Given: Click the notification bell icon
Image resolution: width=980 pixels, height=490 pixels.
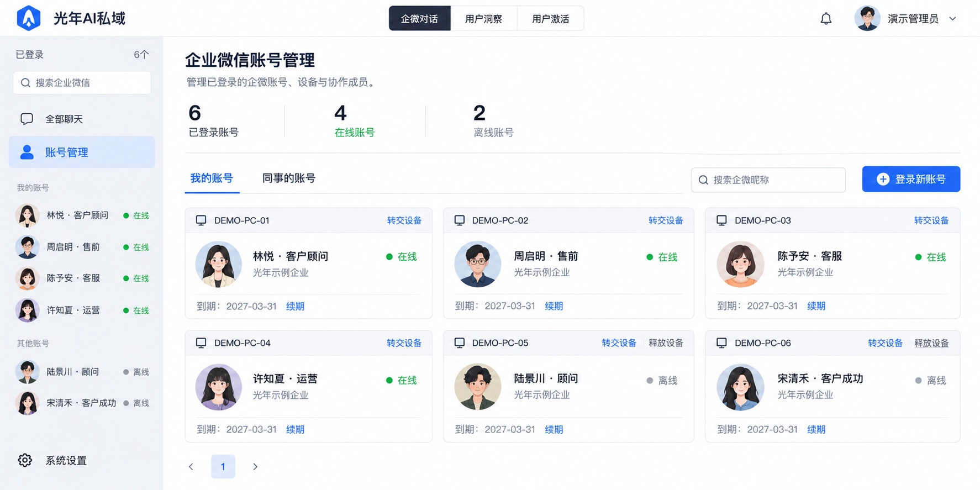Looking at the screenshot, I should coord(826,19).
